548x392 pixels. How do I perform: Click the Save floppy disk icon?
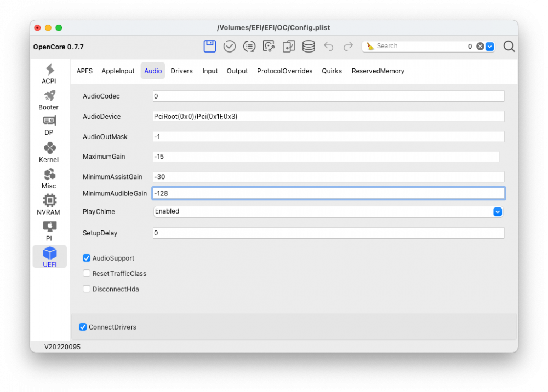click(x=210, y=46)
